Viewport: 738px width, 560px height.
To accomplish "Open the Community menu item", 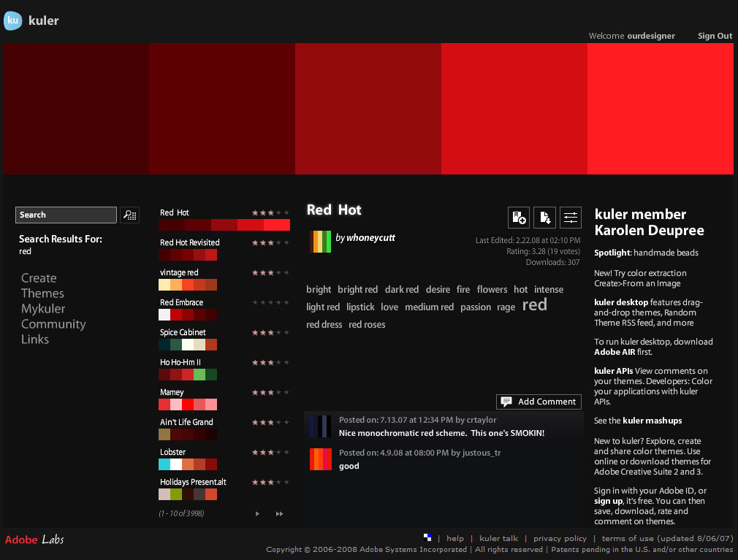I will pyautogui.click(x=53, y=324).
